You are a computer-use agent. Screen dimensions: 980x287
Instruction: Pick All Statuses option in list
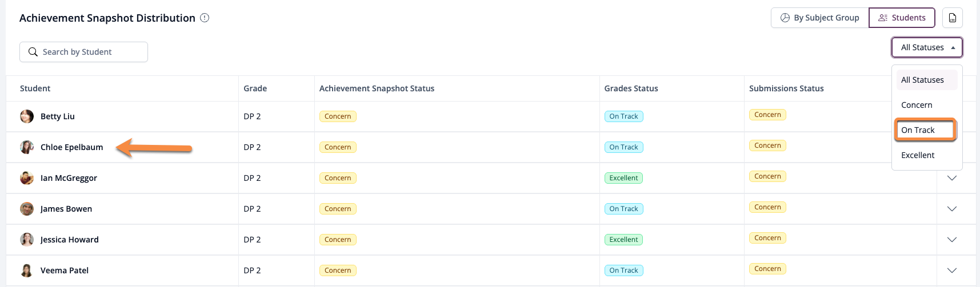pos(922,80)
